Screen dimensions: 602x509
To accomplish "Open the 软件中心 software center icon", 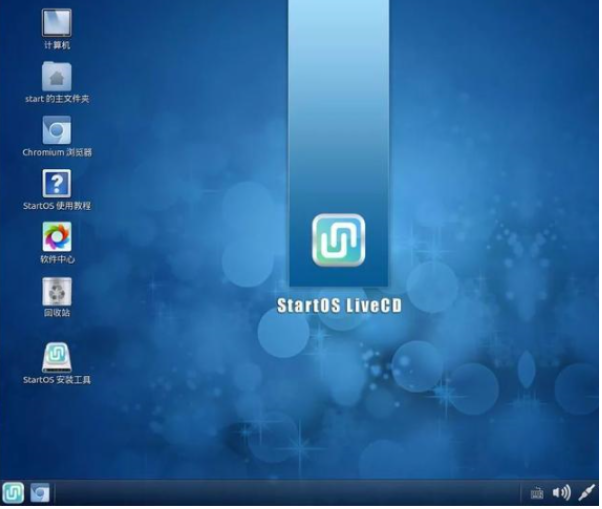I will coord(56,237).
